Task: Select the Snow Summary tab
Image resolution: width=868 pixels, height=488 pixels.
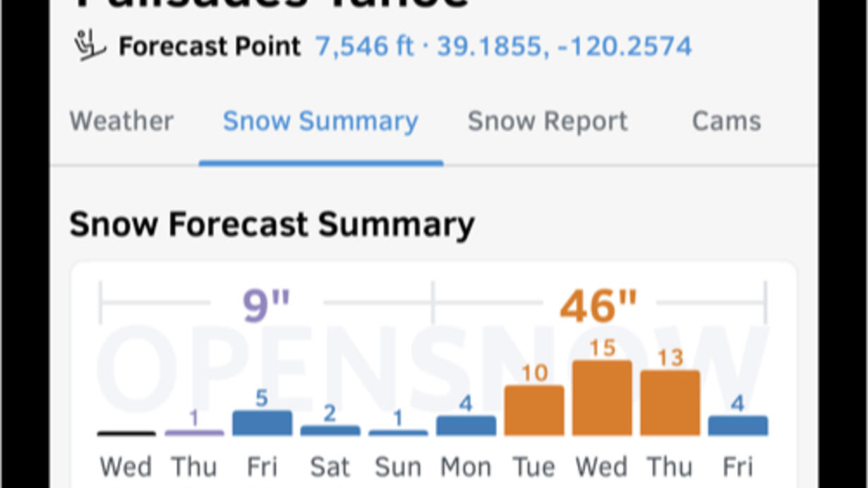Action: tap(320, 121)
